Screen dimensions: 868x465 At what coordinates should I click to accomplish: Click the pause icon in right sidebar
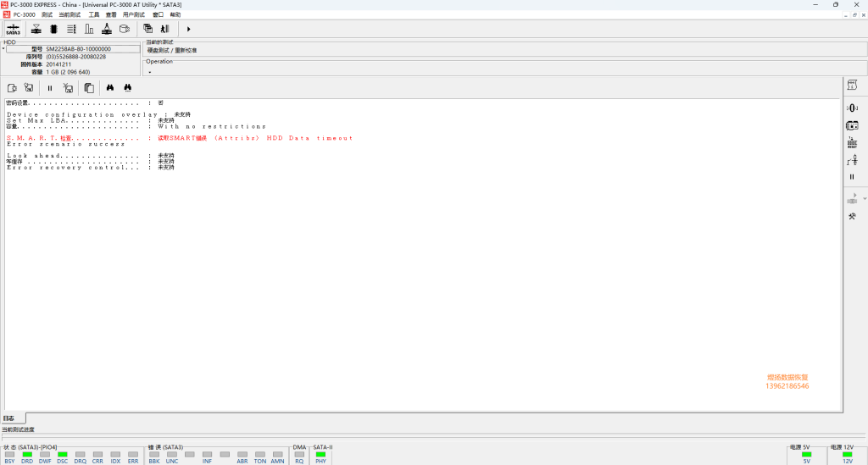pos(852,177)
